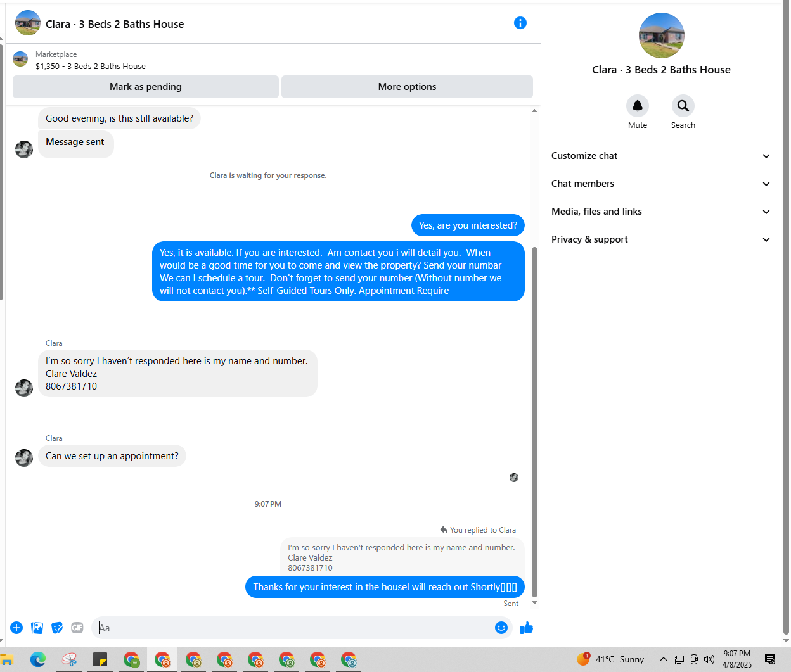Screen dimensions: 791x672
Task: Click the 'Marketplace' label above the listing price
Action: pyautogui.click(x=56, y=54)
